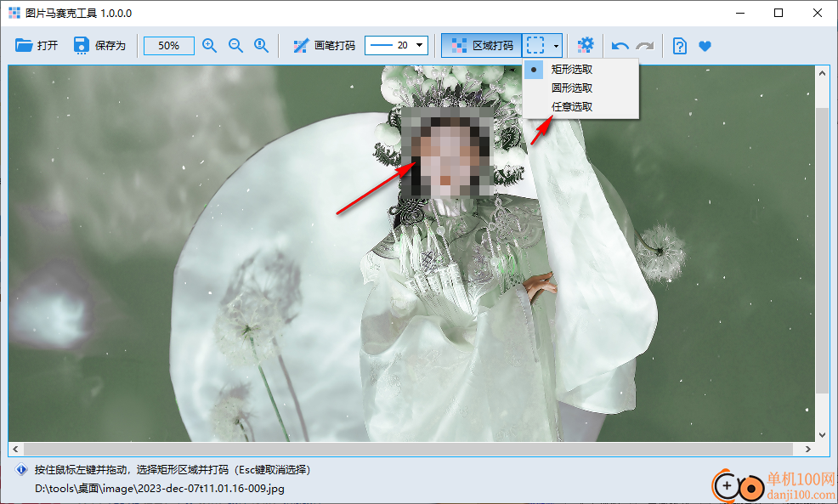Undo the last mosaic action
Viewport: 838px width, 504px height.
(620, 46)
